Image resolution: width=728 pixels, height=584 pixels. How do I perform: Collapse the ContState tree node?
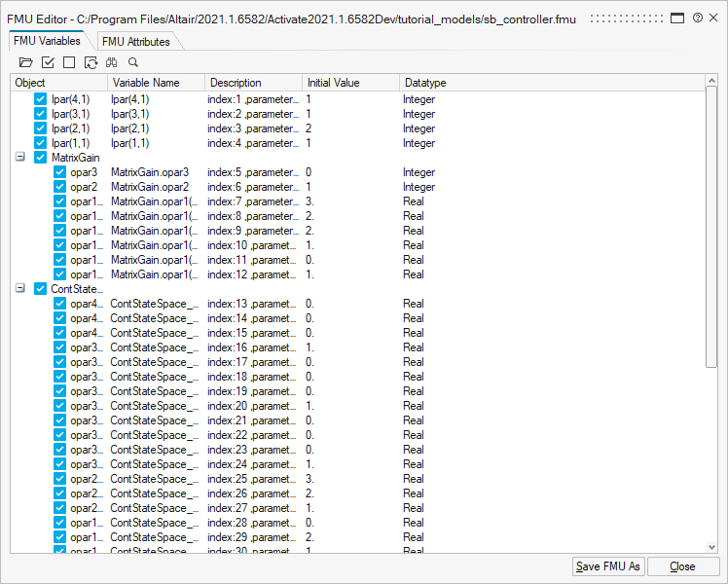pyautogui.click(x=20, y=289)
